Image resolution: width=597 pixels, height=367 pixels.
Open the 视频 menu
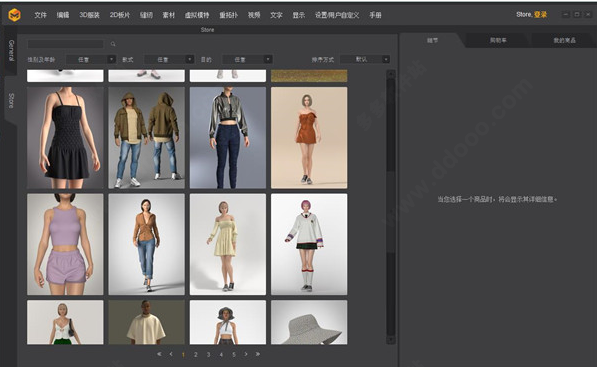click(254, 15)
